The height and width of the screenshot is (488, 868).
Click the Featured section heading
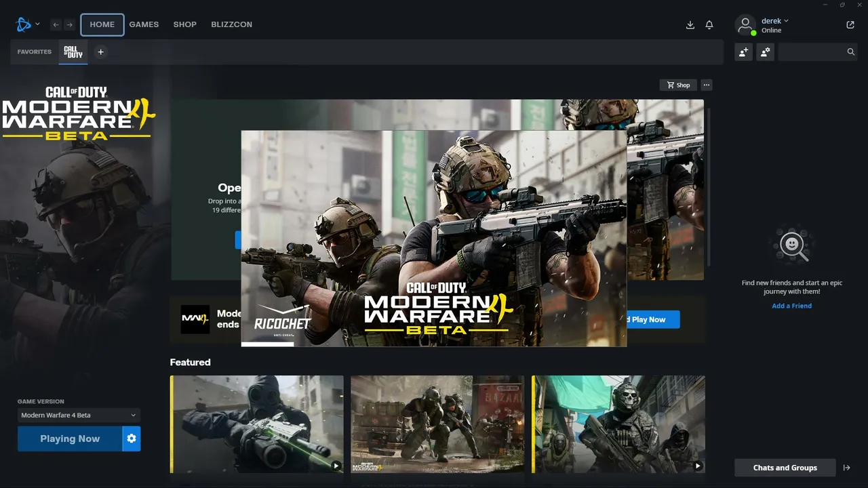click(x=191, y=363)
